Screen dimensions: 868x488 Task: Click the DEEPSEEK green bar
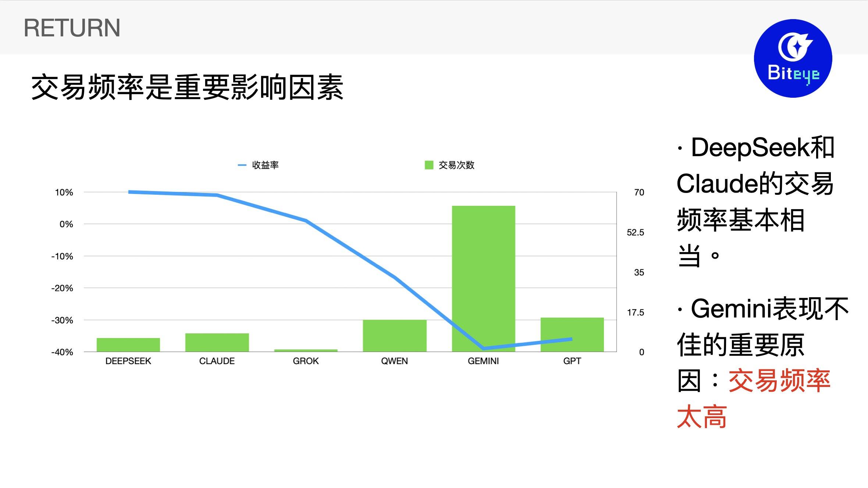tap(128, 345)
